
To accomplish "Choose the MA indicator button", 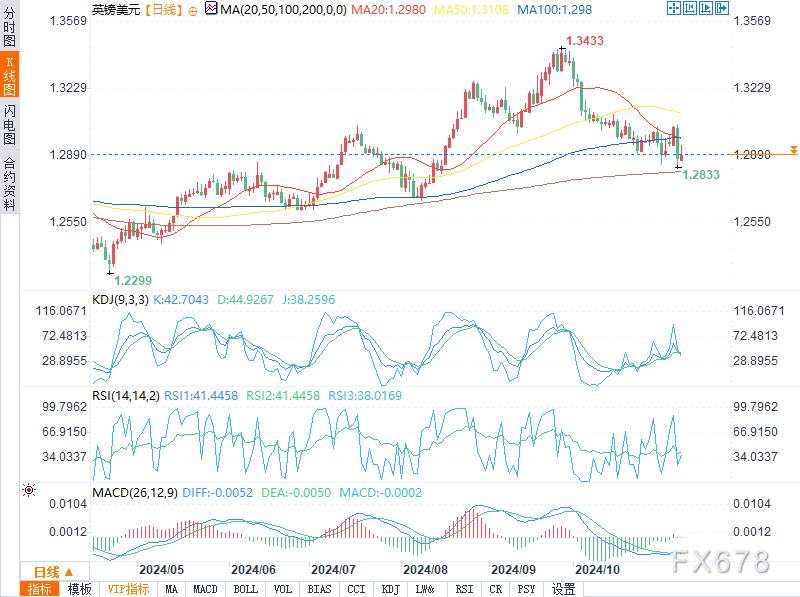I will click(x=172, y=589).
